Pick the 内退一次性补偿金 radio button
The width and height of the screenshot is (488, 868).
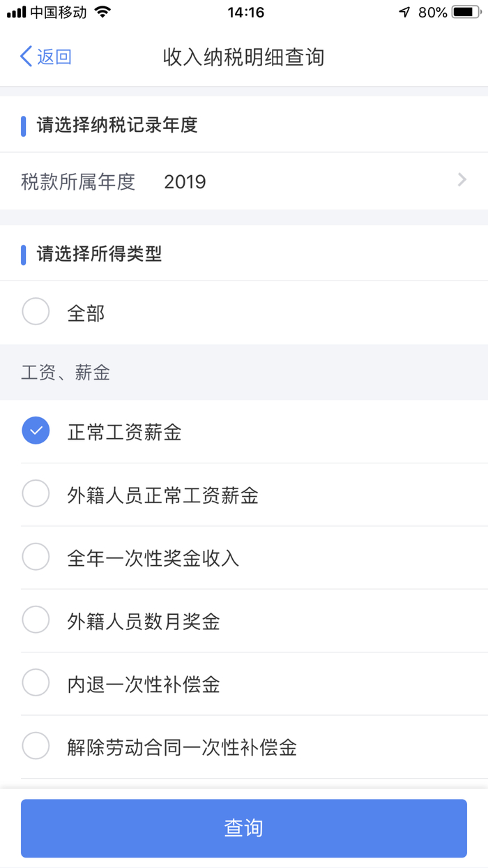point(36,683)
